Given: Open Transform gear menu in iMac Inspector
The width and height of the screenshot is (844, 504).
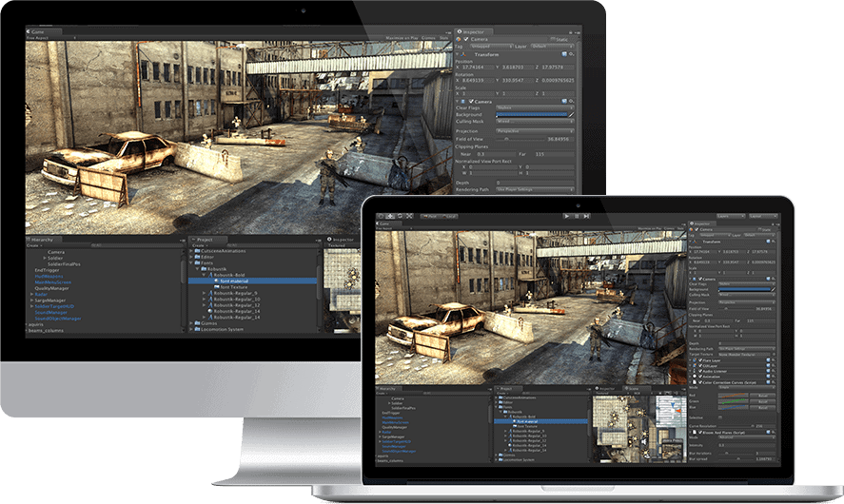Looking at the screenshot, I should 572,54.
